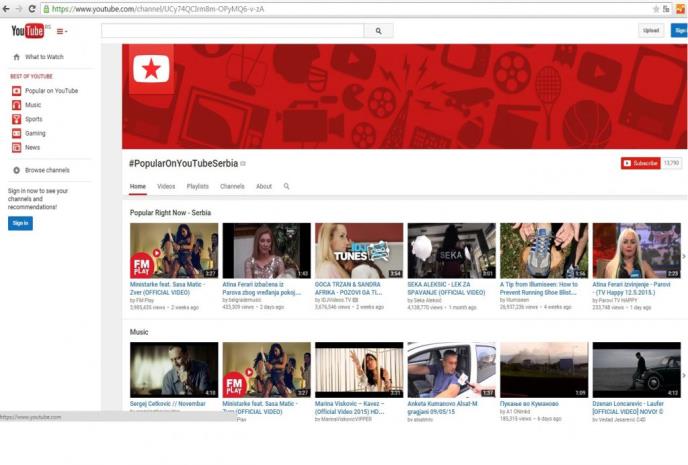Open What to Watch home icon

16,57
